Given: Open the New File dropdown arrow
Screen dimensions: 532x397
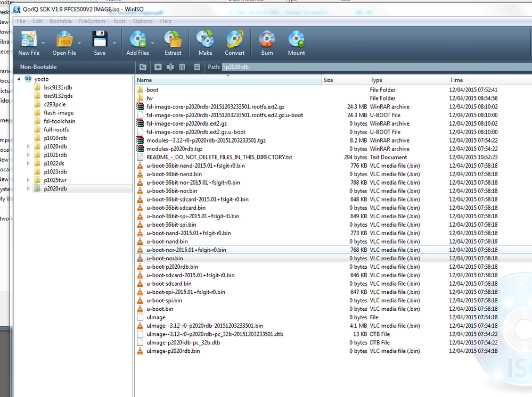Looking at the screenshot, I should (43, 43).
